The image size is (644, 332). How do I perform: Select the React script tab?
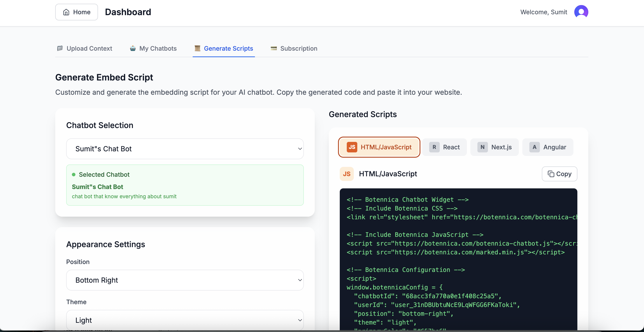point(445,147)
